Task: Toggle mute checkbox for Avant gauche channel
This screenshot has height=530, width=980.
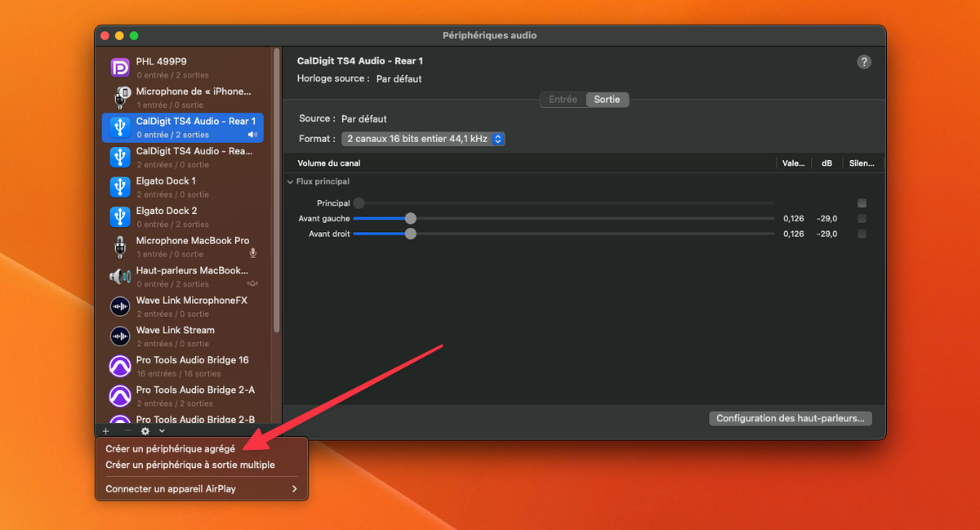Action: tap(862, 219)
